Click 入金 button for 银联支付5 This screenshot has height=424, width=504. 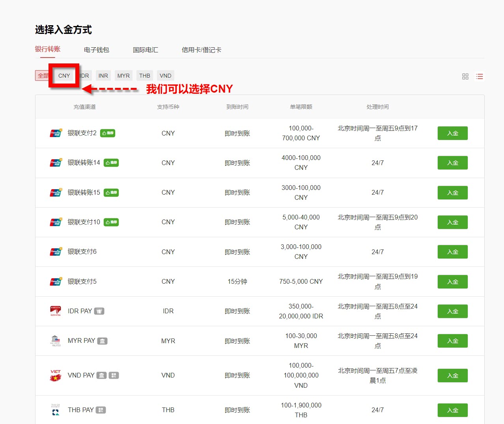point(452,282)
